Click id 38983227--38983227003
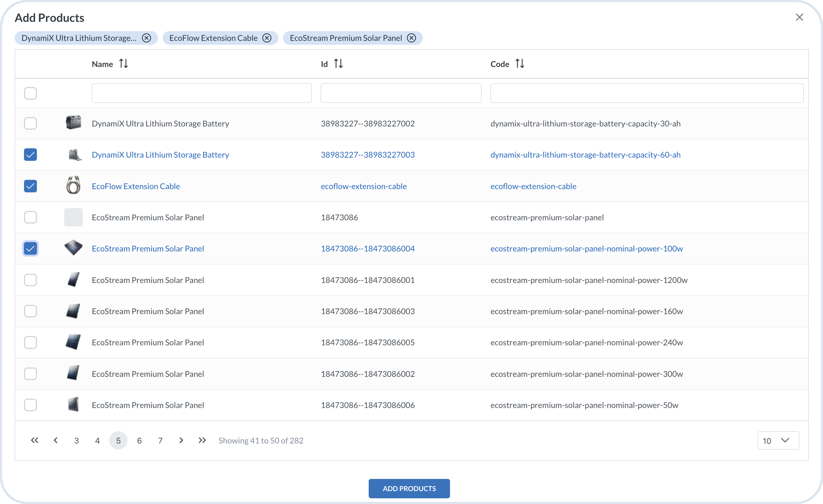The height and width of the screenshot is (504, 823). (x=368, y=155)
